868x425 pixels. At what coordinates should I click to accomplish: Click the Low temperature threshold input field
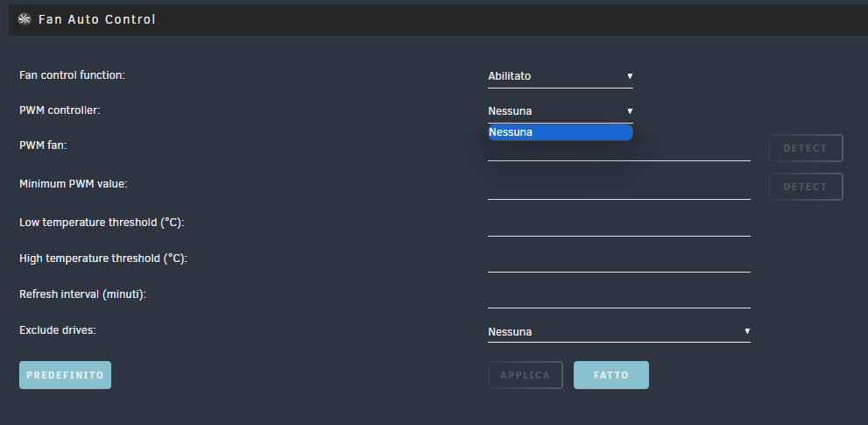619,224
